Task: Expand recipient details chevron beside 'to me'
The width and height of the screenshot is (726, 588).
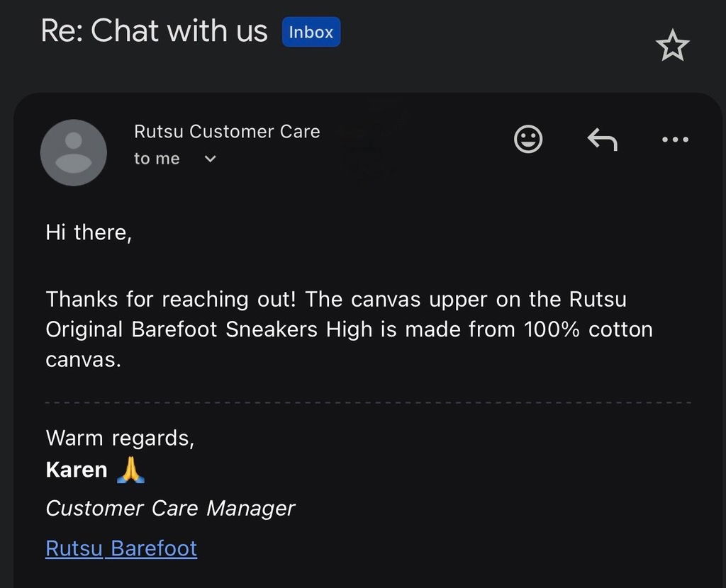Action: (210, 159)
